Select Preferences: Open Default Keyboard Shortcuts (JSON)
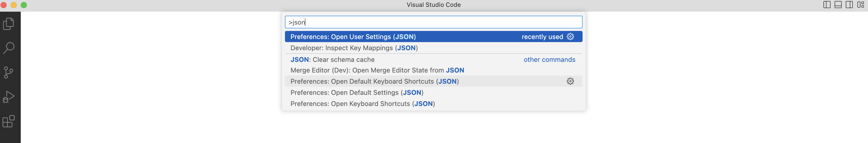The image size is (868, 143). pos(433,81)
